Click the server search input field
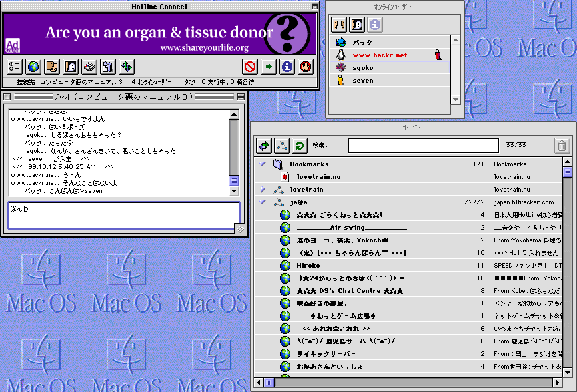577x392 pixels. pyautogui.click(x=423, y=146)
